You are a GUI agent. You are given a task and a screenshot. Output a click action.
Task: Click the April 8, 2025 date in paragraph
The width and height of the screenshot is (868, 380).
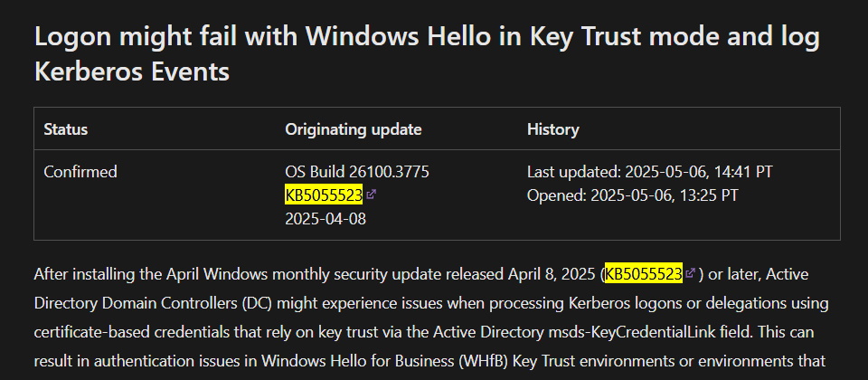coord(554,274)
